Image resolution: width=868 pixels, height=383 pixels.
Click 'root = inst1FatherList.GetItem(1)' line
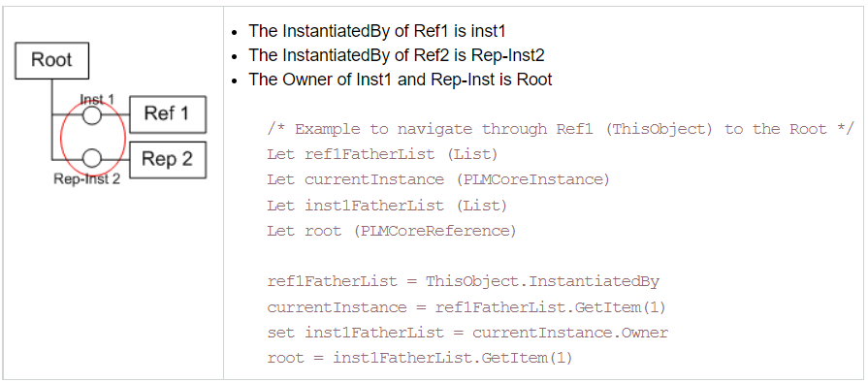coord(420,358)
